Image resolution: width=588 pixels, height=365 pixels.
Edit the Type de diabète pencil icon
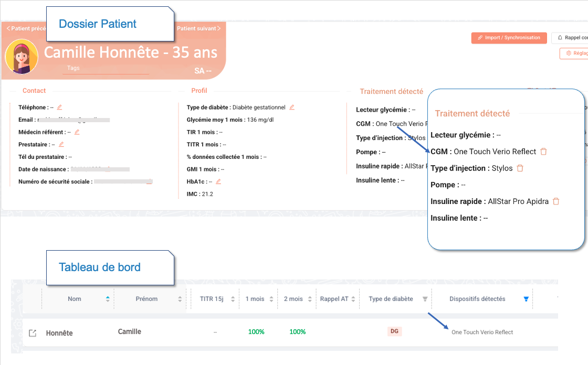292,107
